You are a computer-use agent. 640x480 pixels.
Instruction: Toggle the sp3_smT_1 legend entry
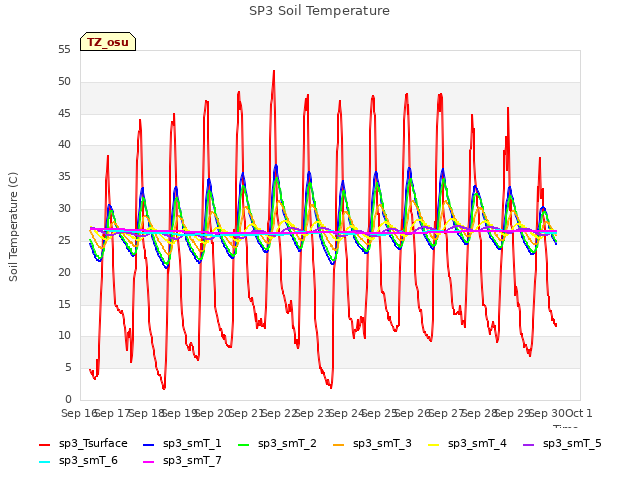coord(182,443)
